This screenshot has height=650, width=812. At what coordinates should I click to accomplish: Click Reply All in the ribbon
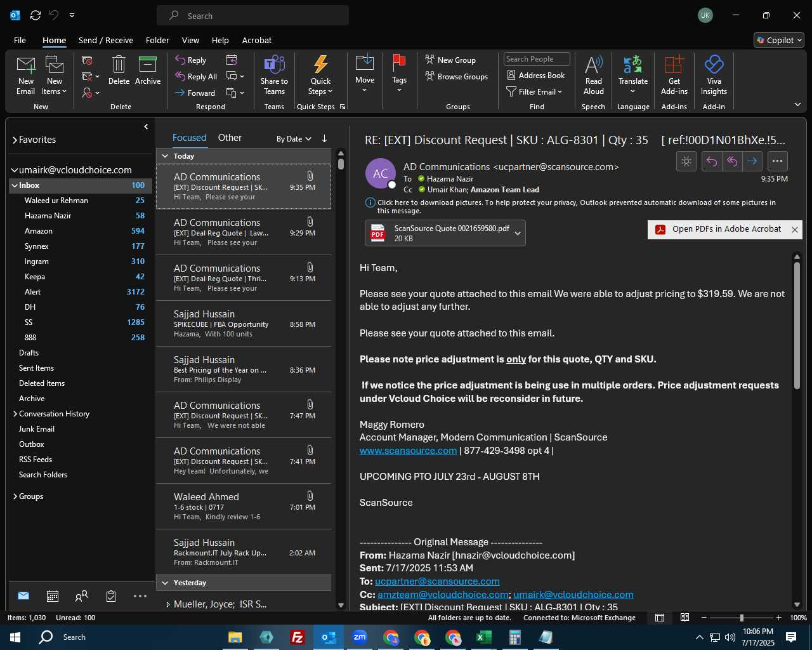196,76
